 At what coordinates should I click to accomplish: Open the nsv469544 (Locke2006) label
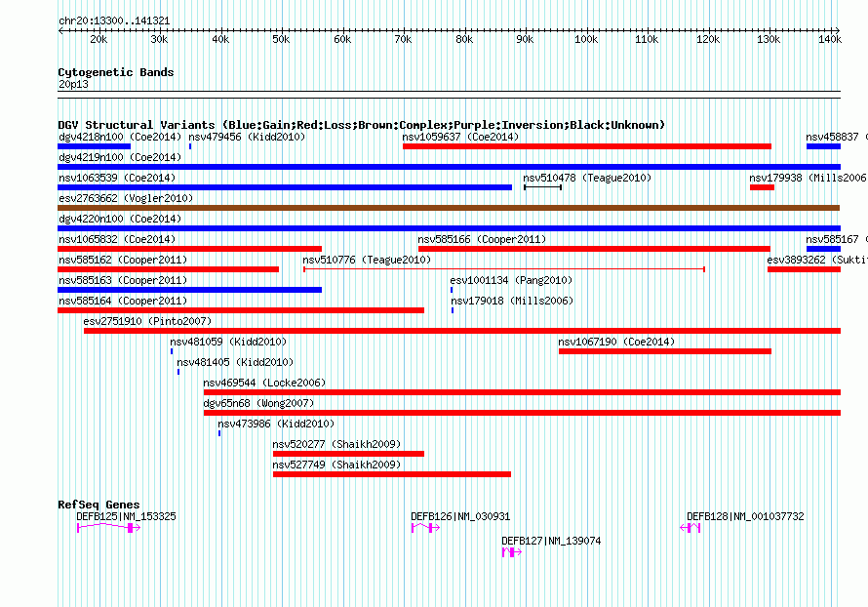[x=264, y=383]
